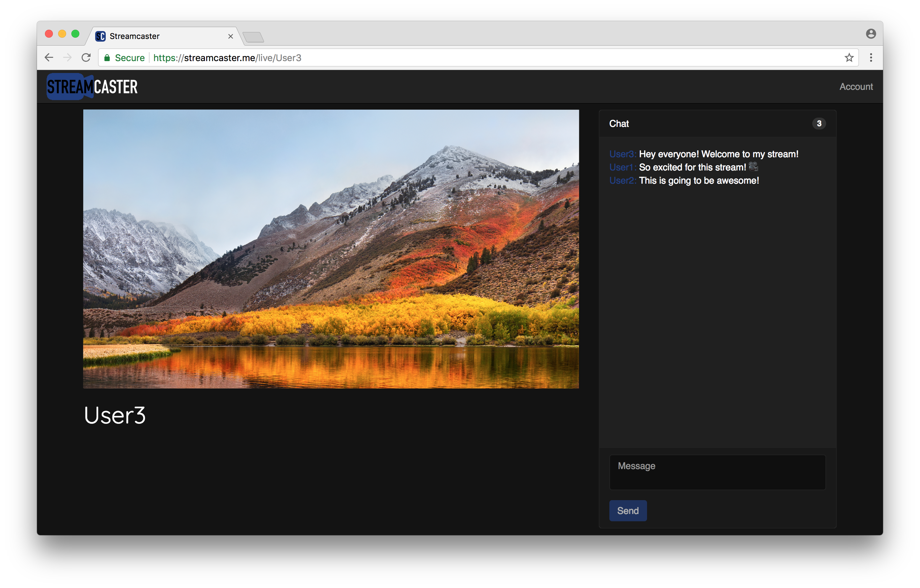
Task: Open Chrome profile avatar icon
Action: click(871, 34)
